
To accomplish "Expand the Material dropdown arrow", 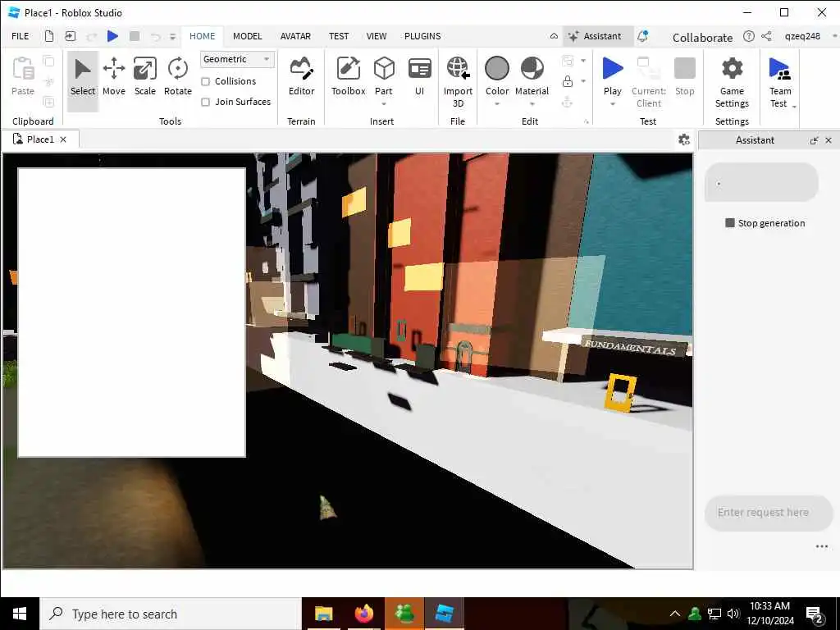I will pos(532,103).
